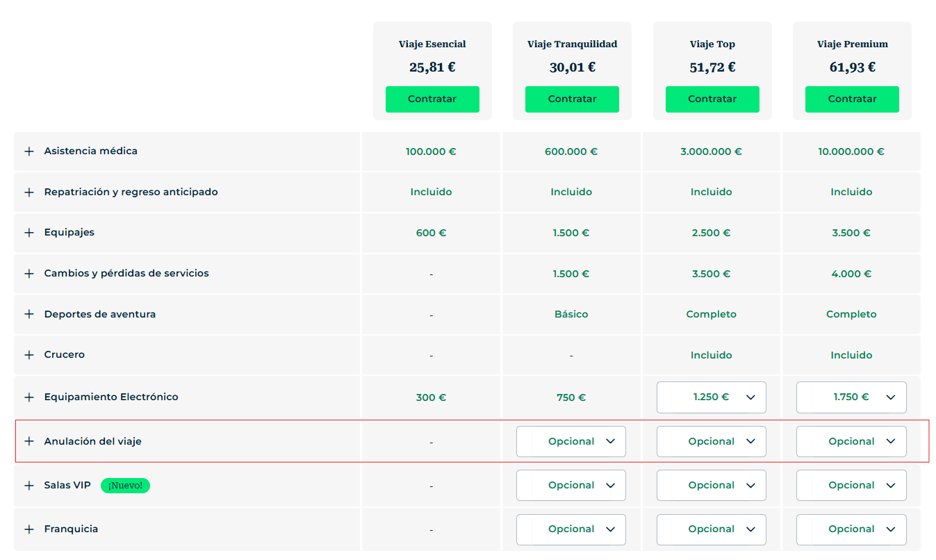Click the ¡Nuevo! badge next to Salas VIP
The width and height of the screenshot is (936, 560).
[x=125, y=486]
